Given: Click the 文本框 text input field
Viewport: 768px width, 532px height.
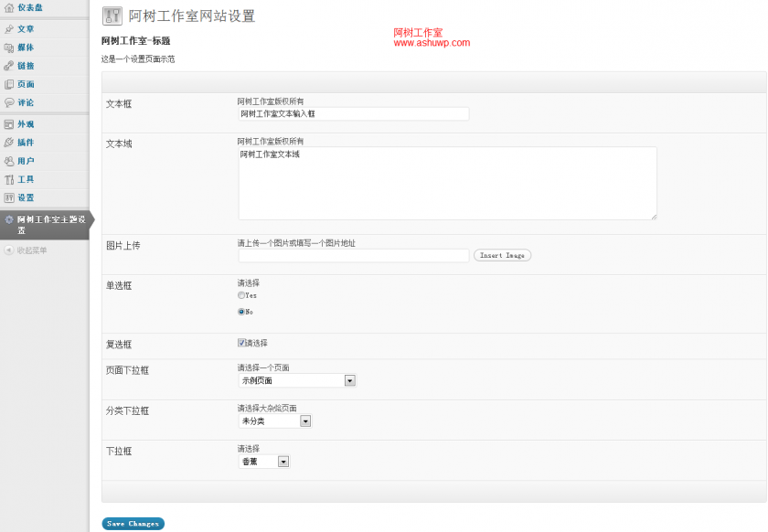Looking at the screenshot, I should pyautogui.click(x=354, y=113).
